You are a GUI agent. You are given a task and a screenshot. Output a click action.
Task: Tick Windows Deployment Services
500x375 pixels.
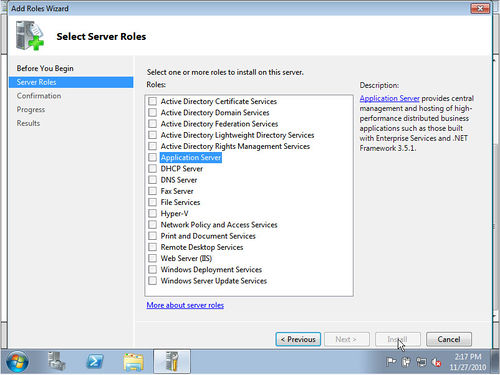[152, 269]
